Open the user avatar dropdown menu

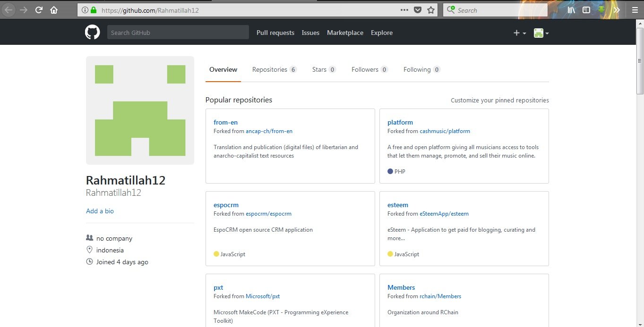(541, 33)
